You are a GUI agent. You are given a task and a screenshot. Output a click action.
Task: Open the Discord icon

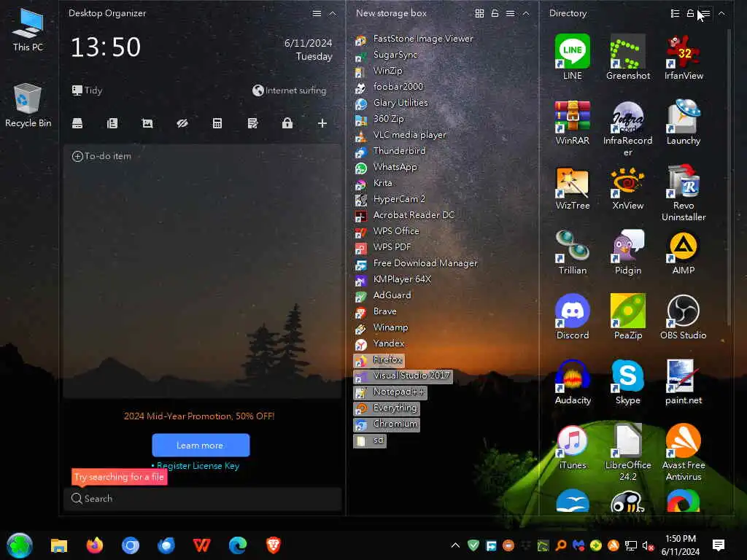(x=572, y=317)
